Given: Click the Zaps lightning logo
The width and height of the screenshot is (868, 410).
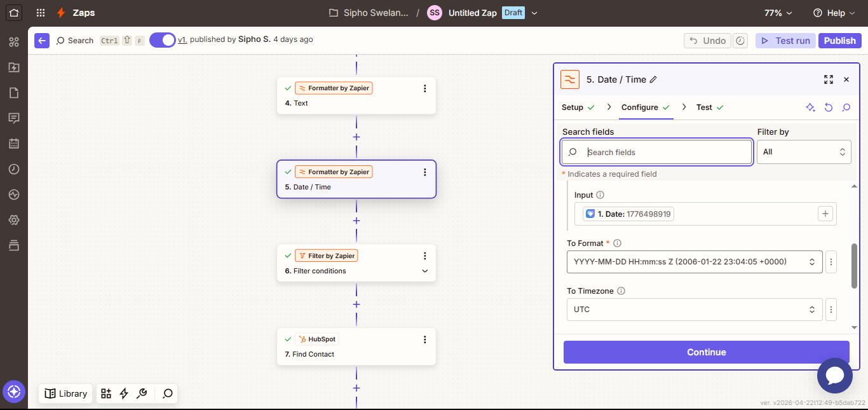Looking at the screenshot, I should [61, 13].
